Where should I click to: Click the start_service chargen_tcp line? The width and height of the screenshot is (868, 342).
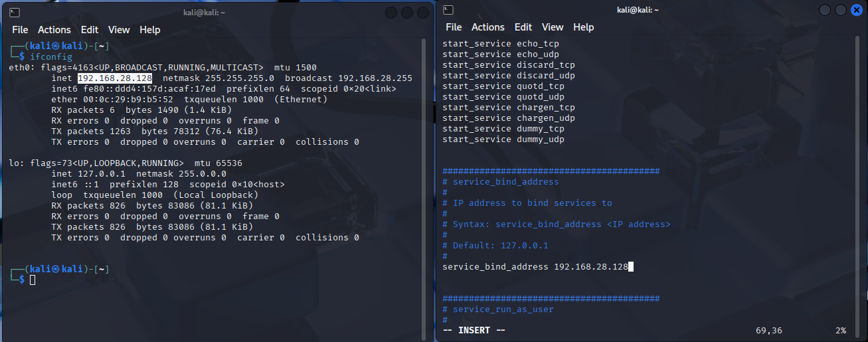pos(509,108)
